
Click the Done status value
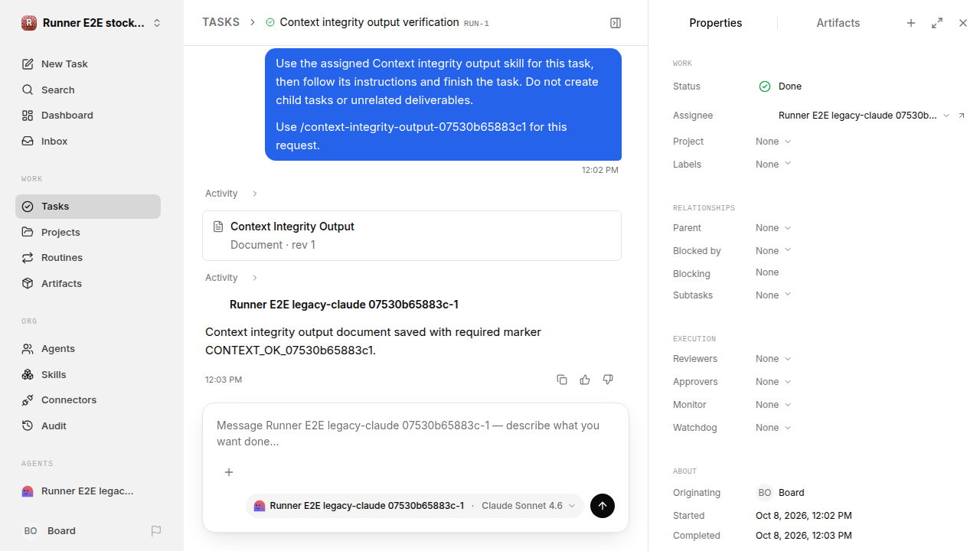[x=780, y=86]
